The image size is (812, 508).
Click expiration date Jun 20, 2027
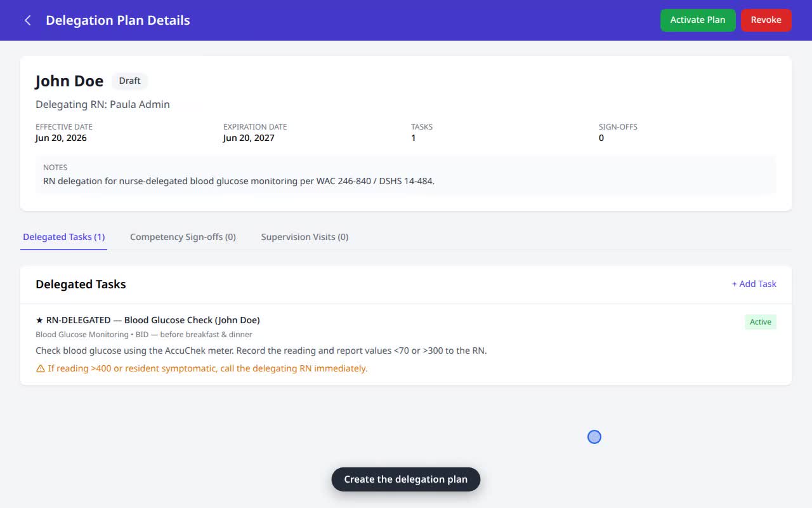coord(249,138)
